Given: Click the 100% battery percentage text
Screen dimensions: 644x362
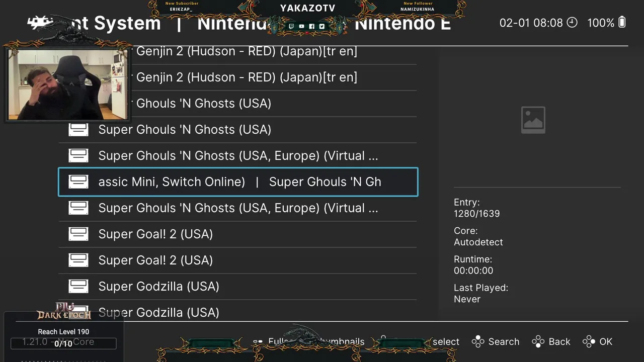Looking at the screenshot, I should tap(601, 23).
